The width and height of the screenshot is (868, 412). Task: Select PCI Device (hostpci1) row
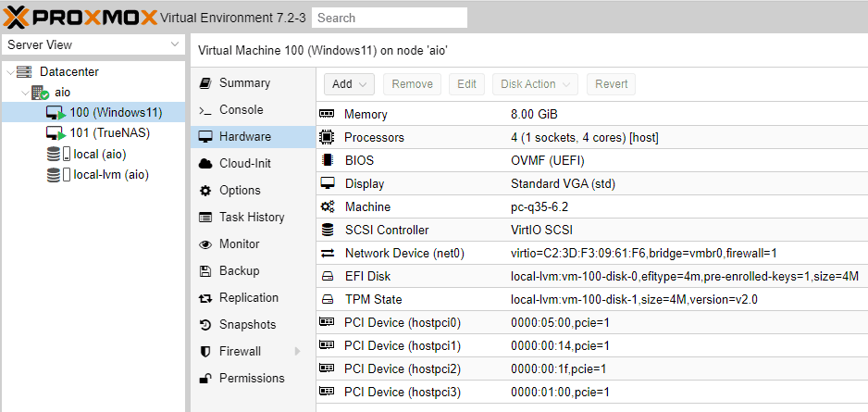(592, 345)
